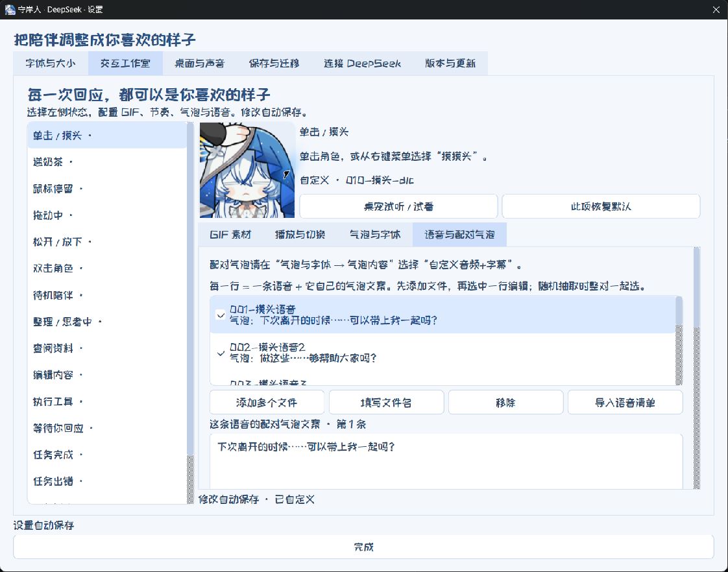Toggle the checkmark for 002-摸头语音2
The width and height of the screenshot is (728, 572).
(221, 353)
